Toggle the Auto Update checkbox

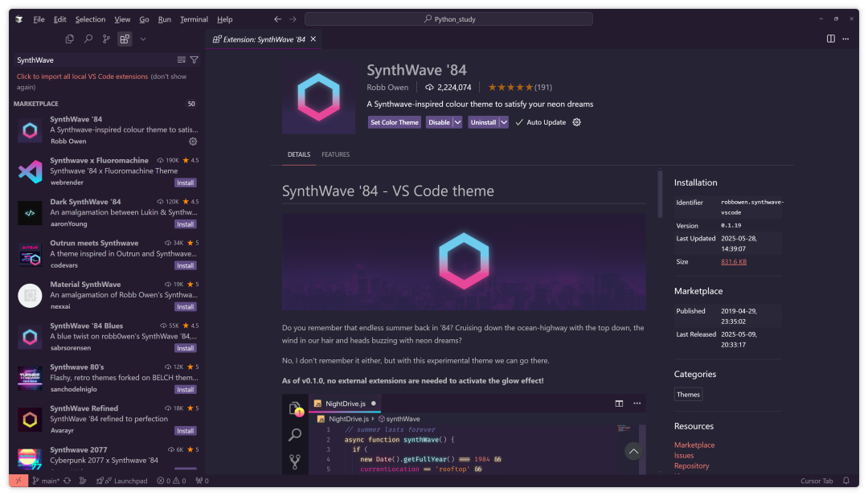coord(518,122)
